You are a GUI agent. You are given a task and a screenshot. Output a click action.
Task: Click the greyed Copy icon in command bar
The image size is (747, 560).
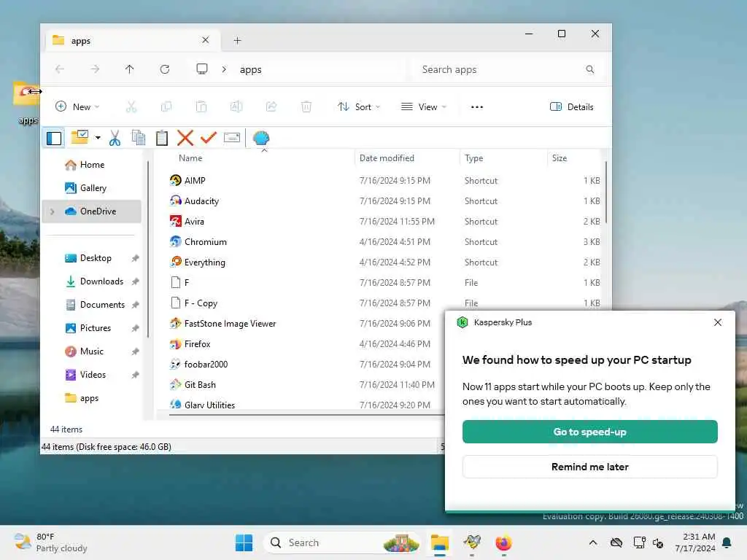(x=166, y=106)
